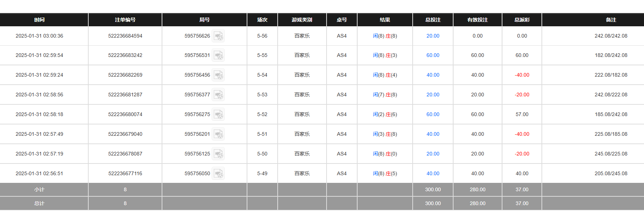Image resolution: width=644 pixels, height=223 pixels.
Task: Open 40.00 bet link for order 522236682269
Action: pos(433,75)
